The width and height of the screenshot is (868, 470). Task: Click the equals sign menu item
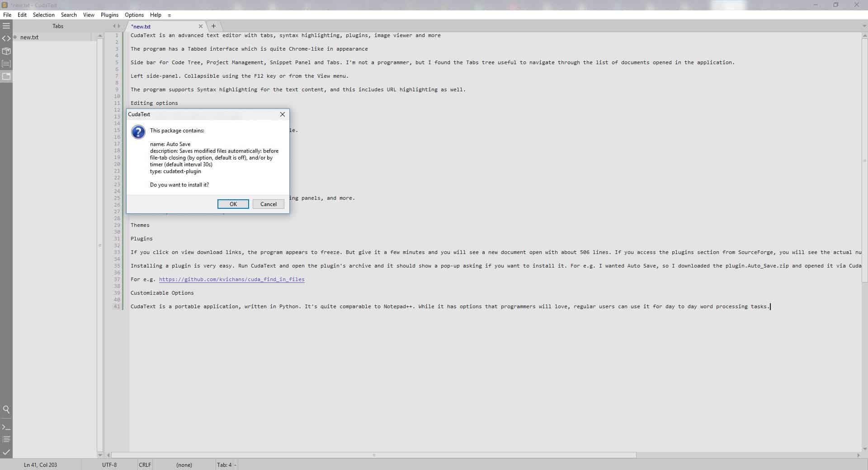click(170, 15)
